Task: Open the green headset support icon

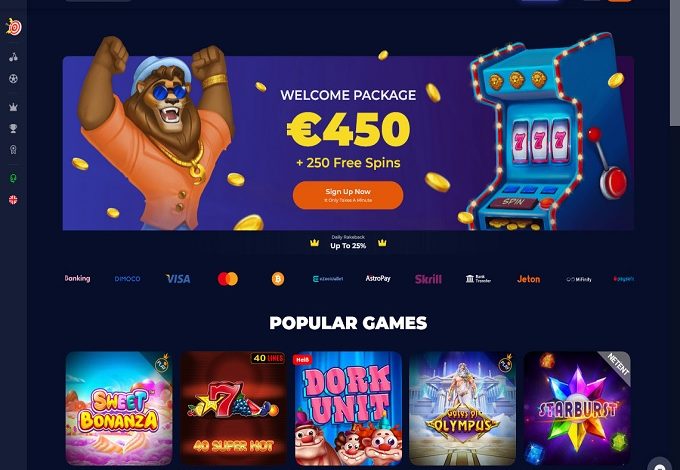Action: pyautogui.click(x=13, y=178)
